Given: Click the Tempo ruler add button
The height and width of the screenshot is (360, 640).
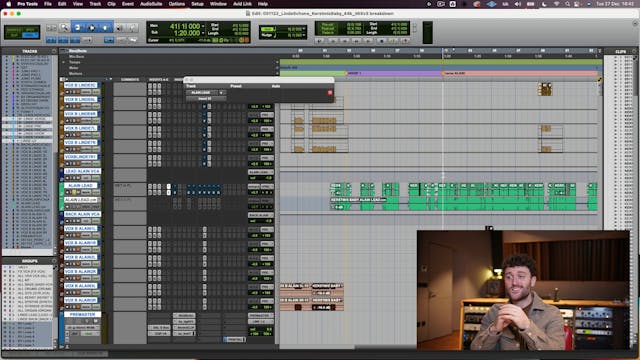Looking at the screenshot, I should (x=277, y=62).
